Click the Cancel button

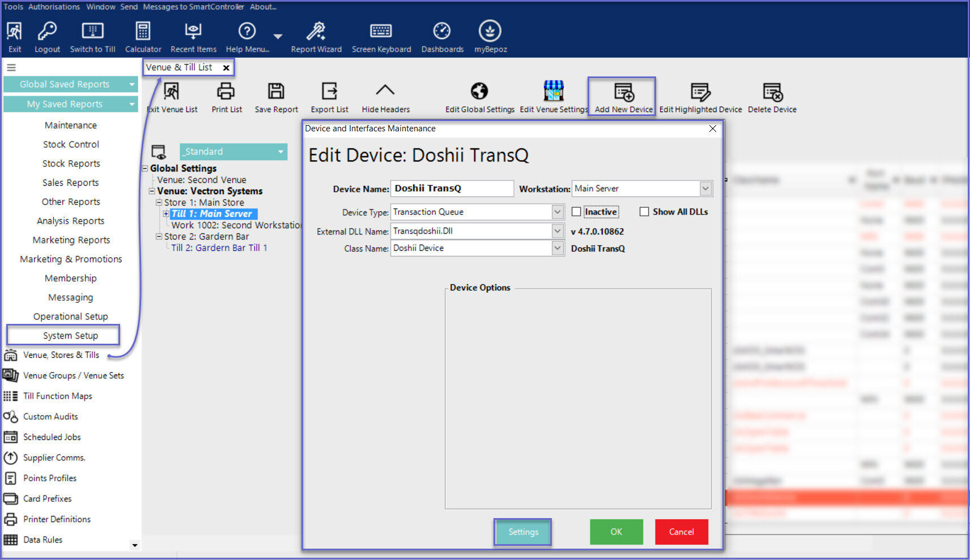[682, 532]
